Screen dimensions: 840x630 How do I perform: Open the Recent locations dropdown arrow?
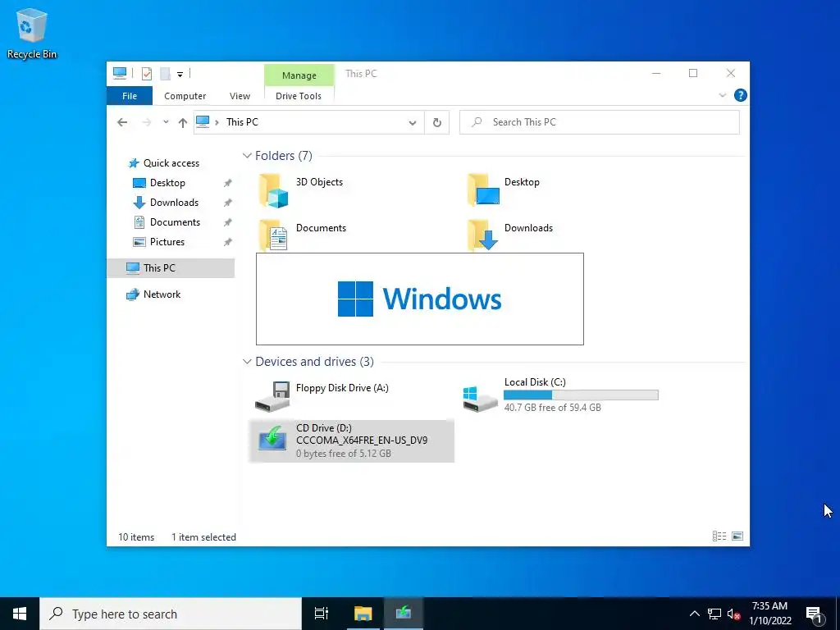[x=166, y=122]
